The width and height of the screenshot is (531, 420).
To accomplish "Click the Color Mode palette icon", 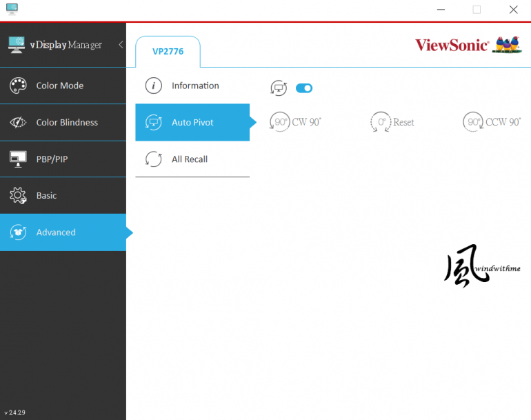I will tap(18, 86).
